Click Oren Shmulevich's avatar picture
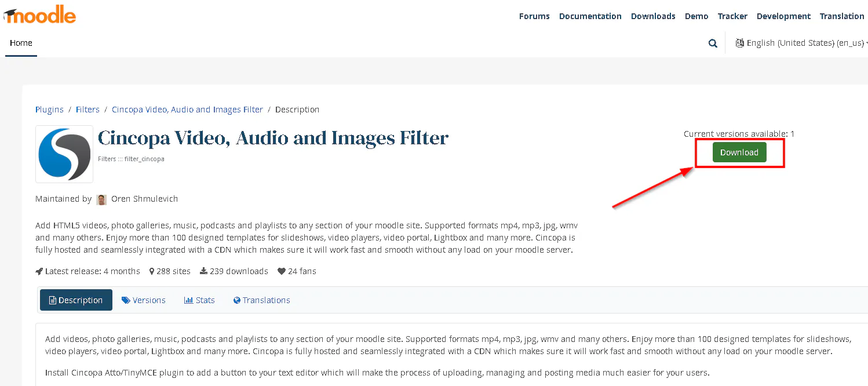The image size is (868, 386). (x=101, y=199)
